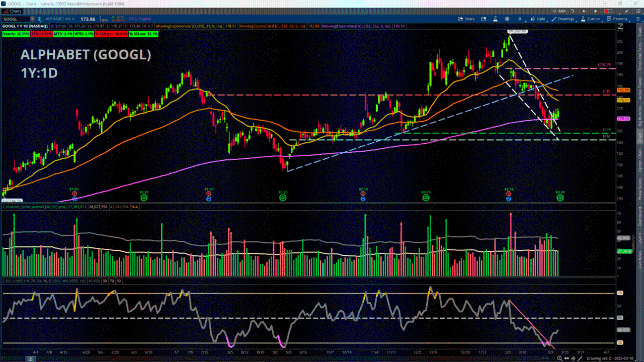Click the Share chart button
Viewport: 644px width, 362px height.
coord(466,19)
